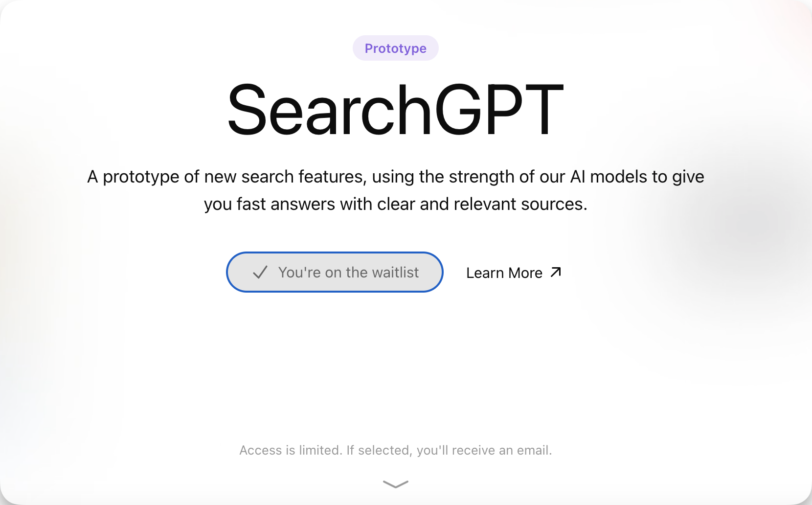The image size is (812, 505).
Task: Open the Learn More link
Action: point(504,273)
